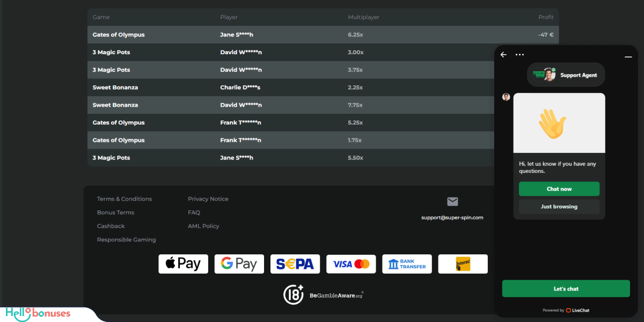The image size is (644, 322).
Task: Open the FAQ footer link
Action: [x=194, y=213]
